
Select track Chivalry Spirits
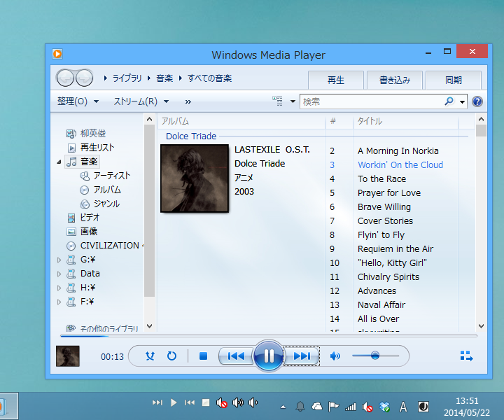pyautogui.click(x=388, y=277)
